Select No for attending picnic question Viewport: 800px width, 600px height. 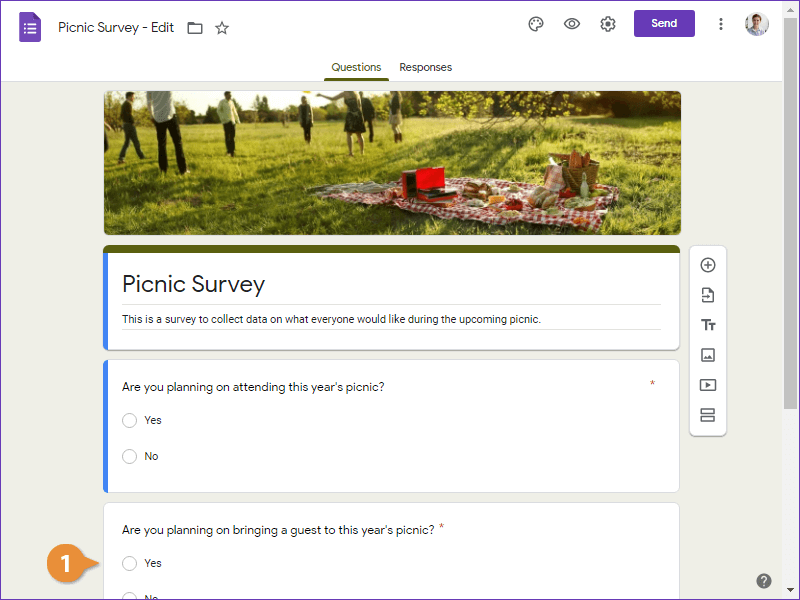[x=130, y=456]
